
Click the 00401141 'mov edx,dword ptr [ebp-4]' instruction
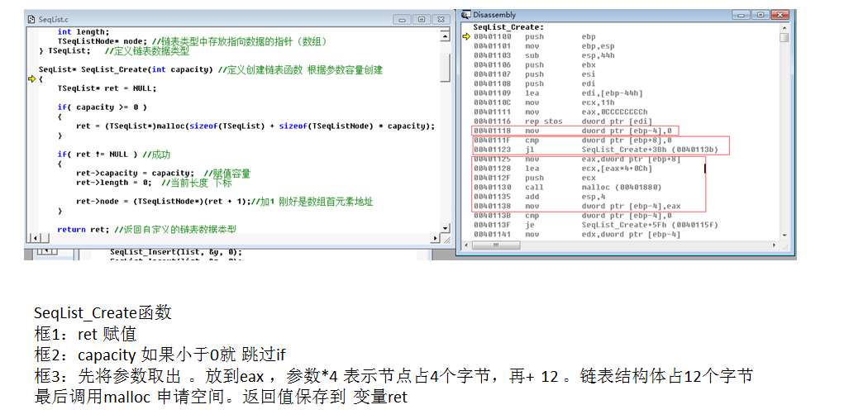[577, 234]
